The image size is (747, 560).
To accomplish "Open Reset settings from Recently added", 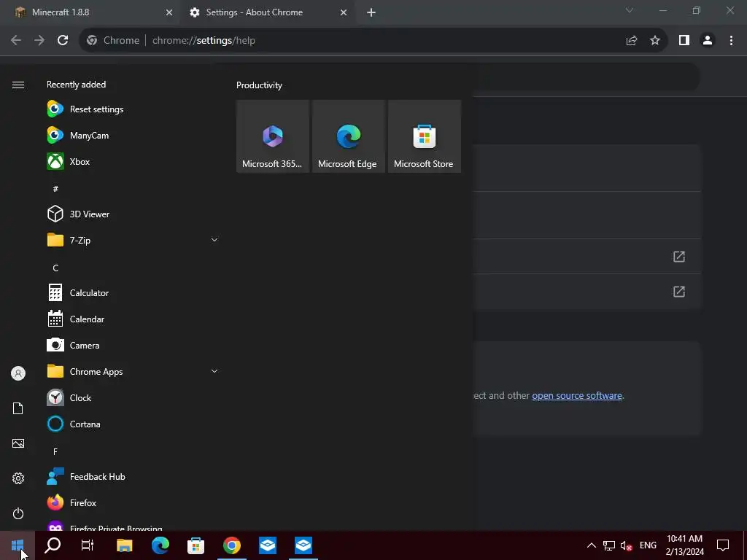I will [x=133, y=109].
